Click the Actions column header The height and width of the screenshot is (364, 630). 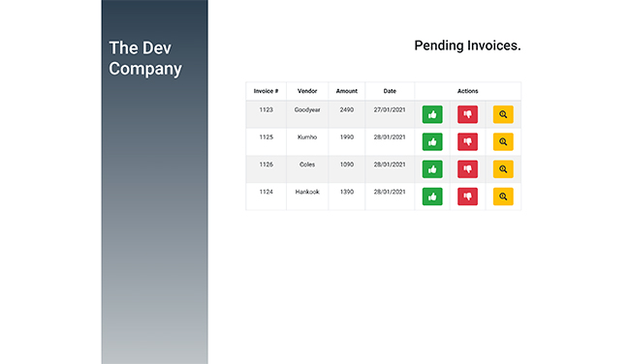click(x=468, y=91)
